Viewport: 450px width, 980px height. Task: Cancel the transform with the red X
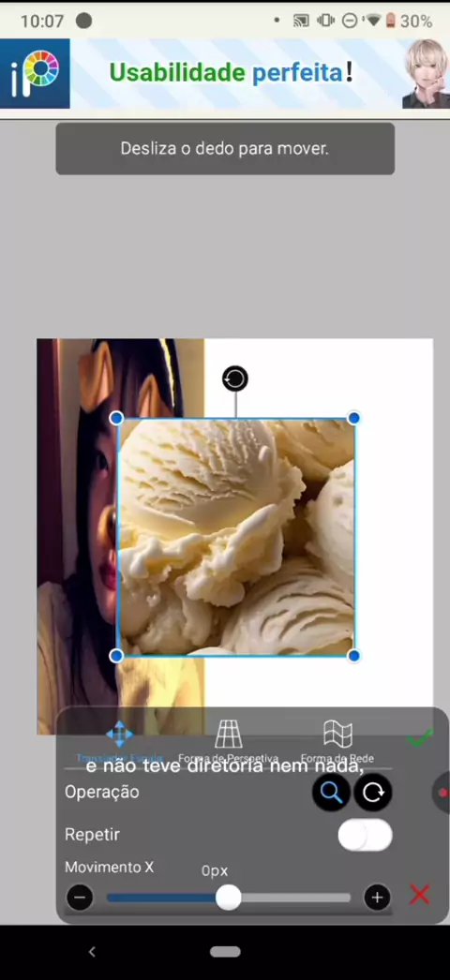point(419,895)
